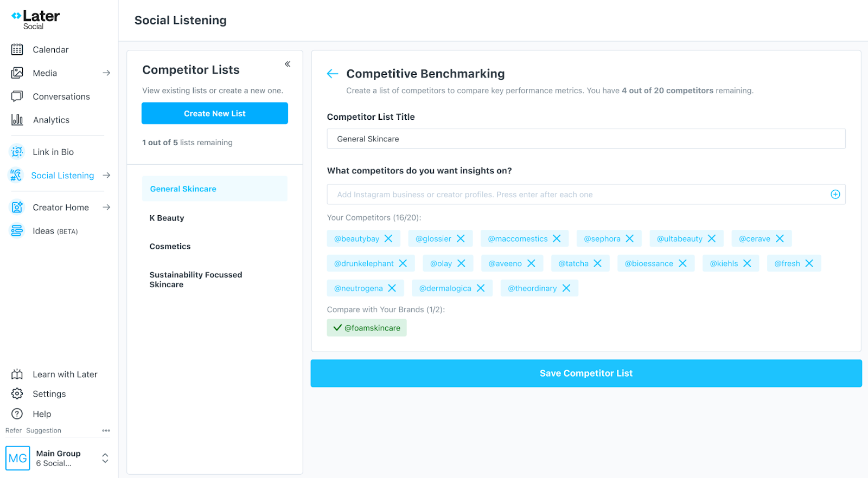868x478 pixels.
Task: Select the K Beauty competitor list
Action: click(x=215, y=218)
